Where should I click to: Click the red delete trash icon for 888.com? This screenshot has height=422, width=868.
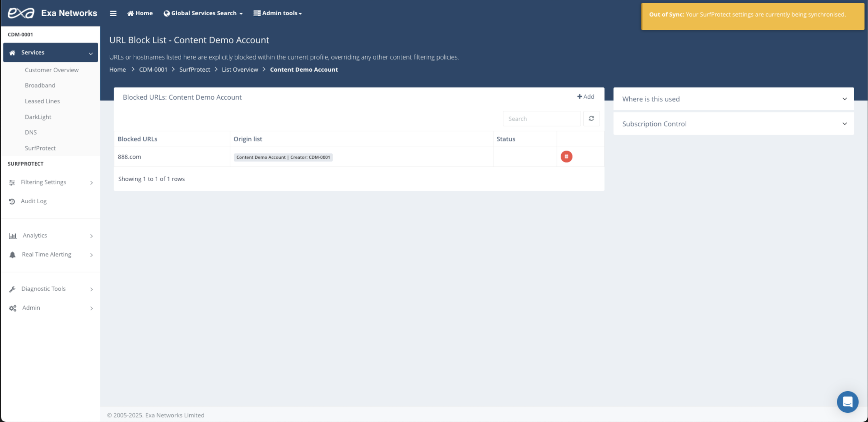(x=566, y=157)
